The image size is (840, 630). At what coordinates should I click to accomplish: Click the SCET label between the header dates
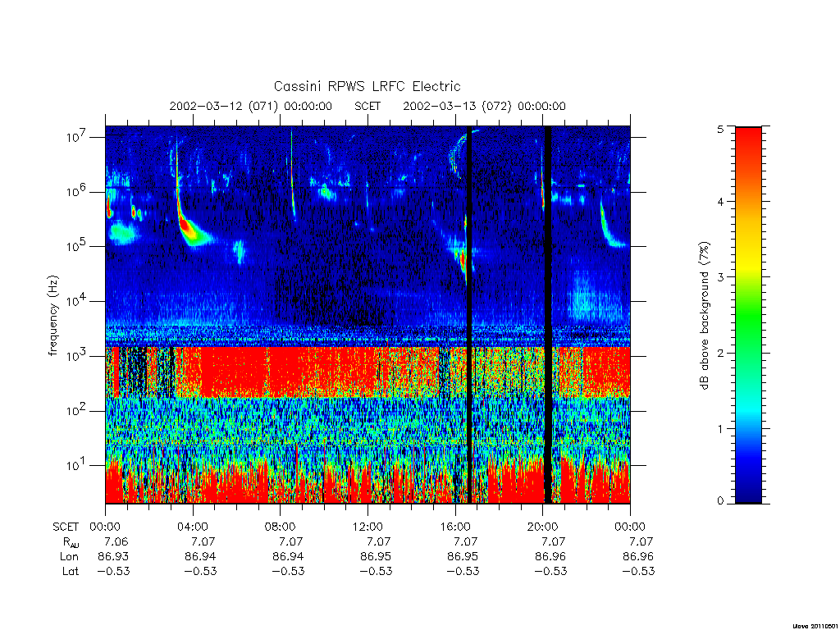pos(367,106)
